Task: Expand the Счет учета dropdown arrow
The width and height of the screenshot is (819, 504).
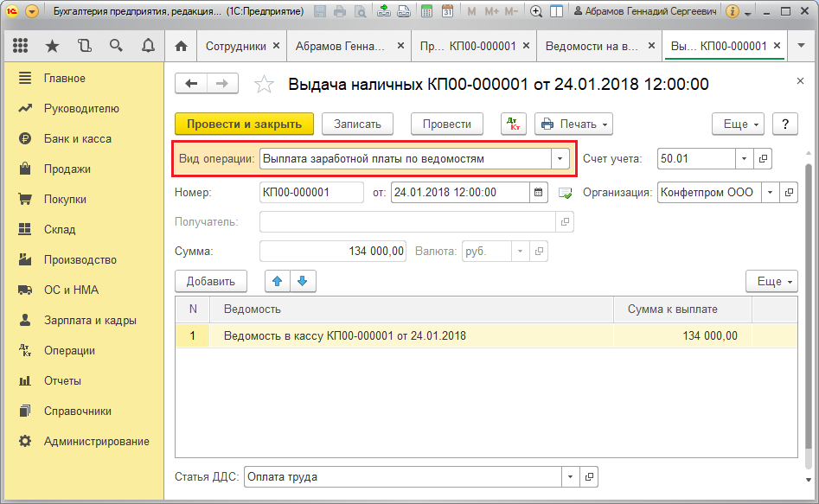Action: (744, 159)
